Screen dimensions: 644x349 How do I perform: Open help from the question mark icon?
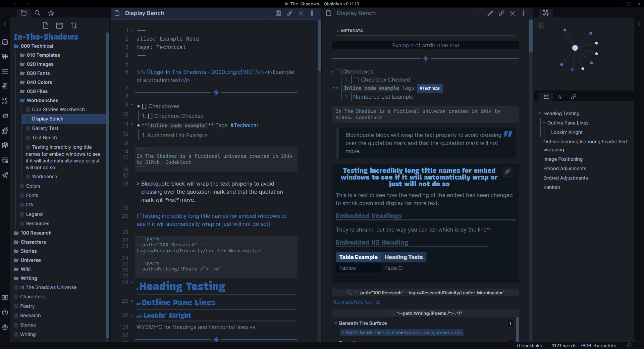(5, 312)
